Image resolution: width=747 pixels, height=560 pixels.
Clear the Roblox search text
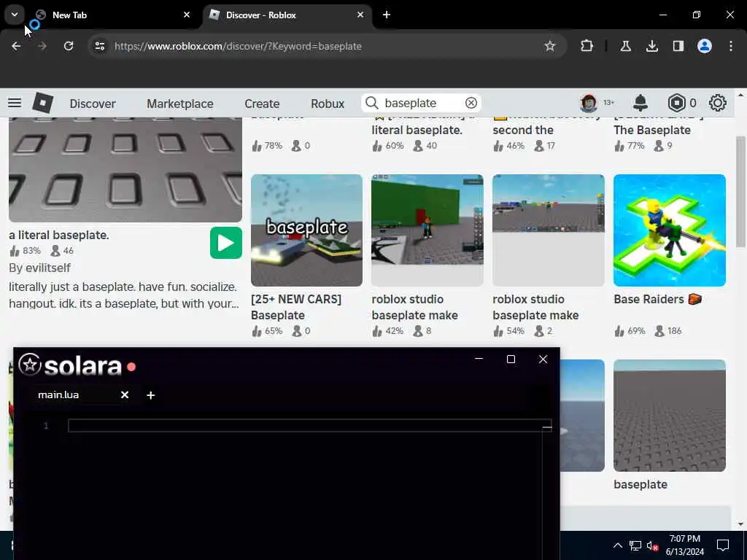pos(471,103)
